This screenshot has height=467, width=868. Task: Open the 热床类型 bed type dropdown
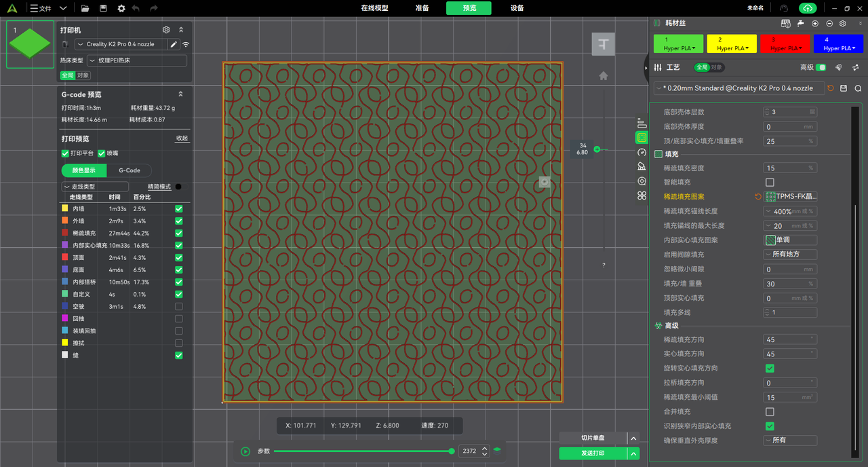click(137, 61)
